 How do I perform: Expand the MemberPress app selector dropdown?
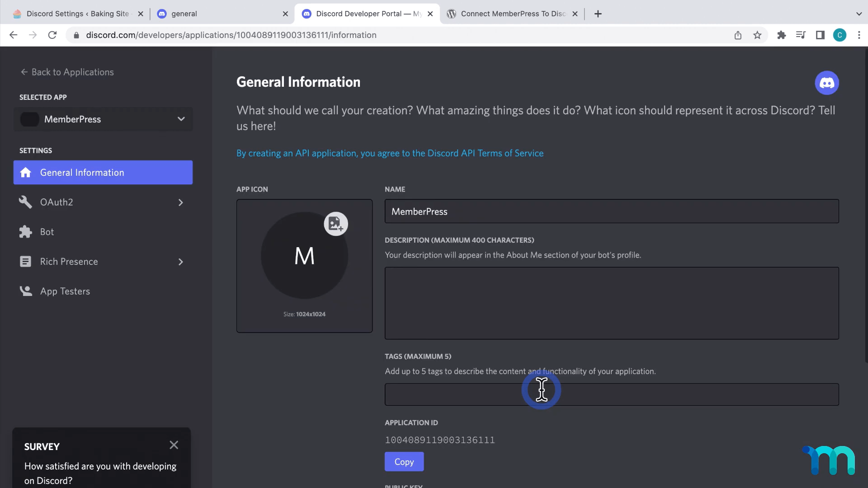(x=181, y=118)
